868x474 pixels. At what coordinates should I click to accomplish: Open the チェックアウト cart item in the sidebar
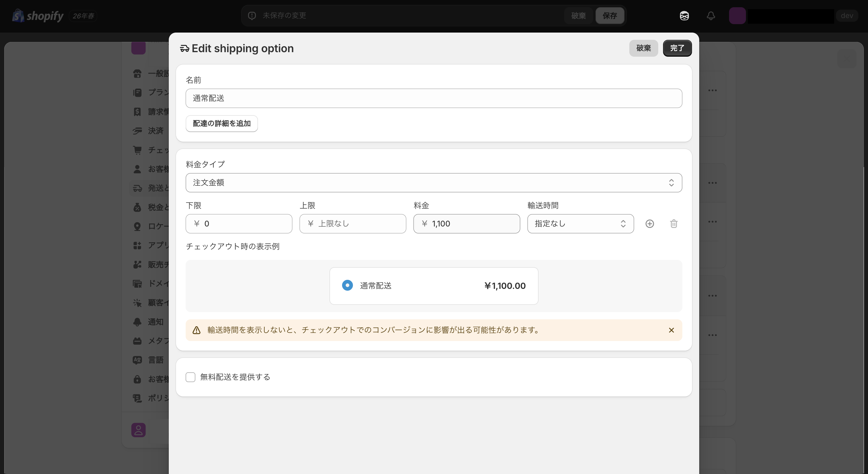pyautogui.click(x=150, y=150)
